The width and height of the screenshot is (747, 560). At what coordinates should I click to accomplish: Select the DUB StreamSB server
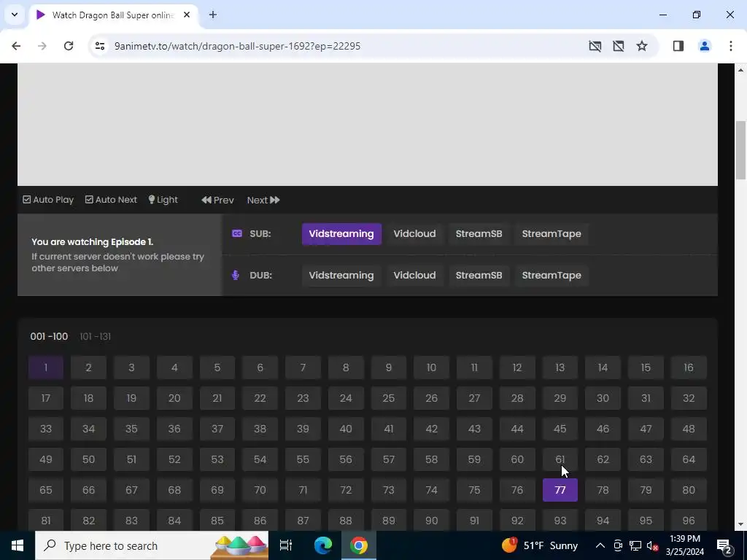pyautogui.click(x=479, y=275)
